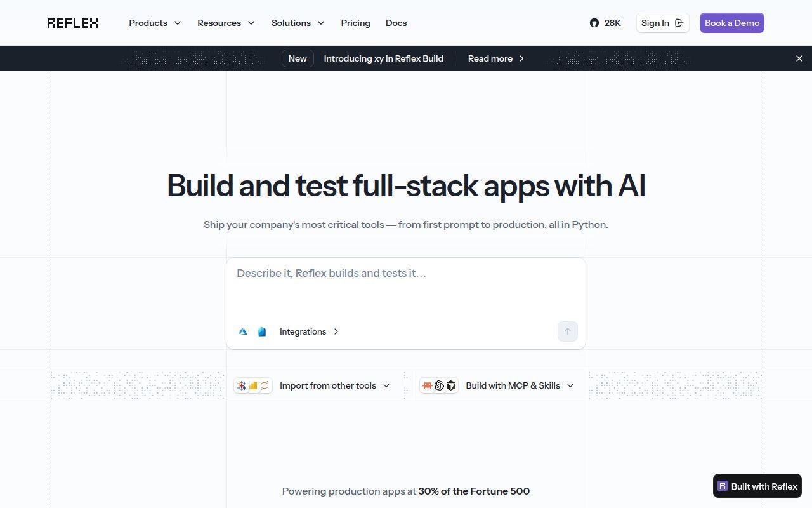
Task: Click the blue database integration icon
Action: [262, 331]
